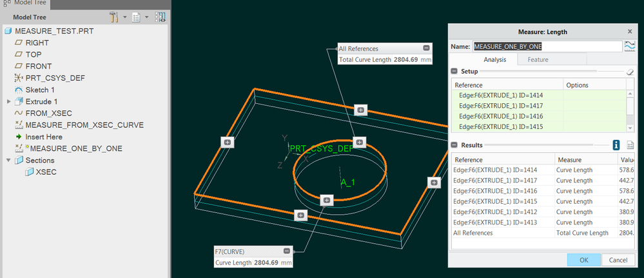Select the Extrude 1 feature
Viewport: 644px width, 278px height.
point(41,101)
